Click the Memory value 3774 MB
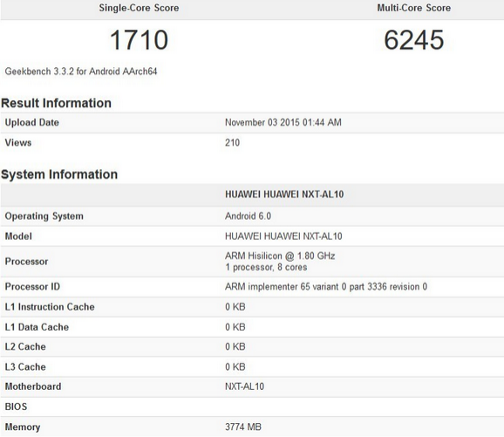504x437 pixels. (x=243, y=427)
